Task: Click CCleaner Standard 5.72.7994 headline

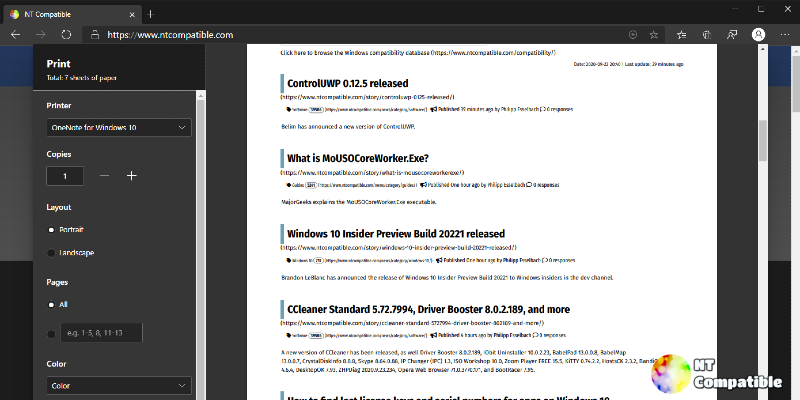Action: [429, 309]
